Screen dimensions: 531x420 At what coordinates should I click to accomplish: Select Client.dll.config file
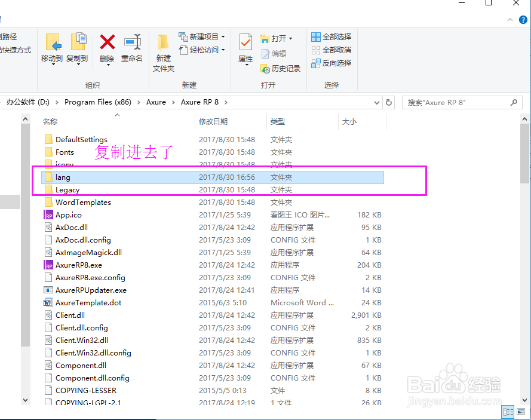tap(82, 327)
